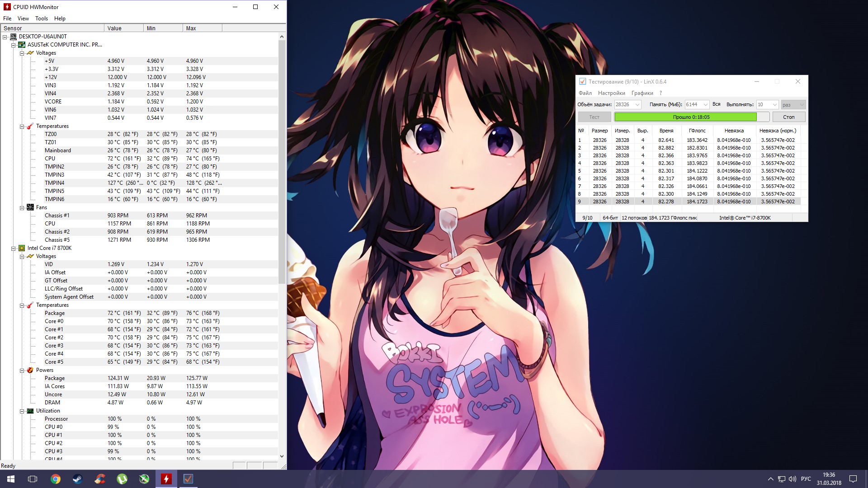Click the Task View icon

pos(33,479)
